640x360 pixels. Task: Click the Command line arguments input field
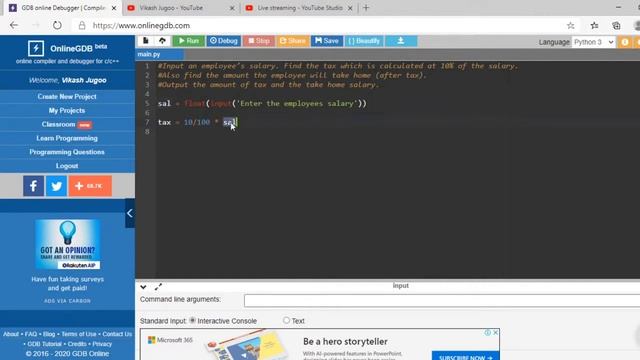442,301
